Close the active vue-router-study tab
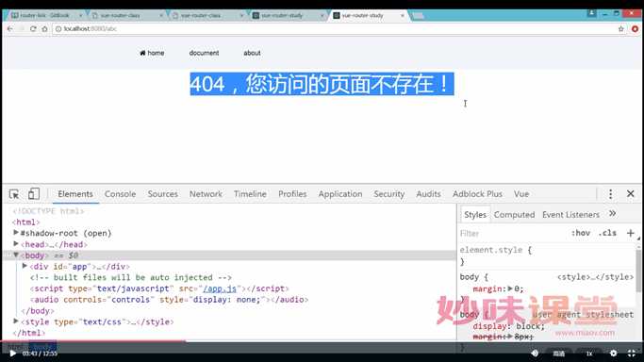Screen dimensions: 644x362 point(402,15)
